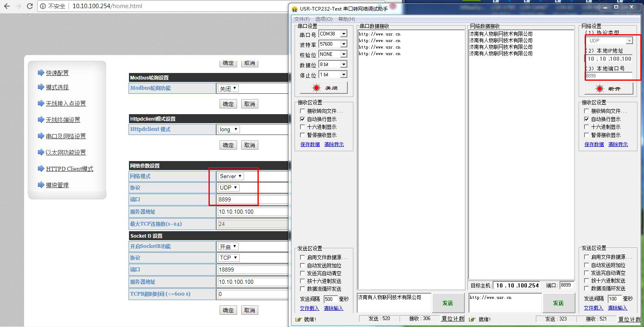Click the serial side 发送 button

pyautogui.click(x=448, y=303)
